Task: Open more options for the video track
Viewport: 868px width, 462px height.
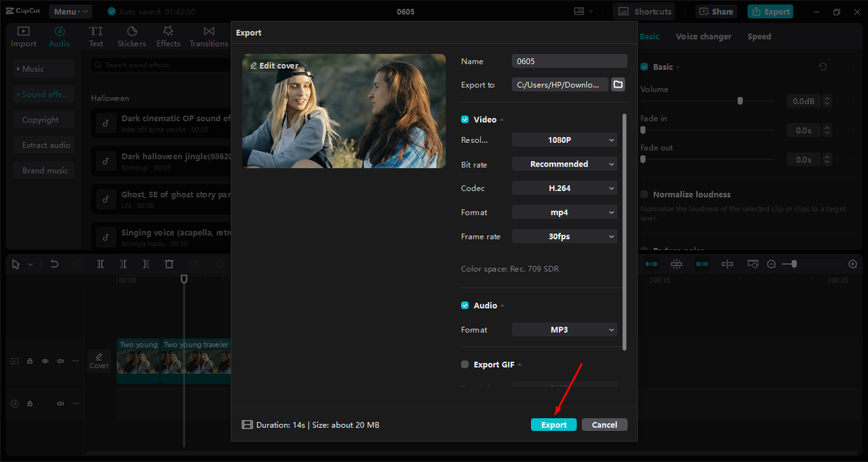Action: (x=75, y=361)
